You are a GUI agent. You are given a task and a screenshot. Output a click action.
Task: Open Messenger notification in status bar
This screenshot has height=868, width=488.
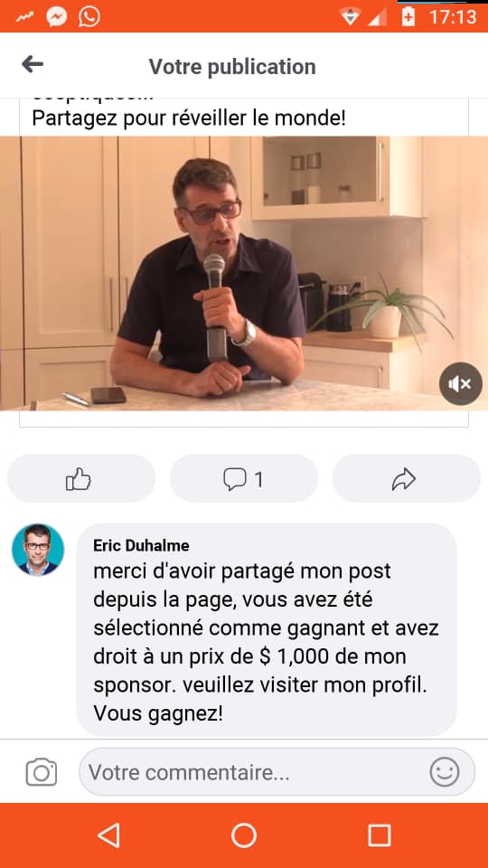point(56,16)
